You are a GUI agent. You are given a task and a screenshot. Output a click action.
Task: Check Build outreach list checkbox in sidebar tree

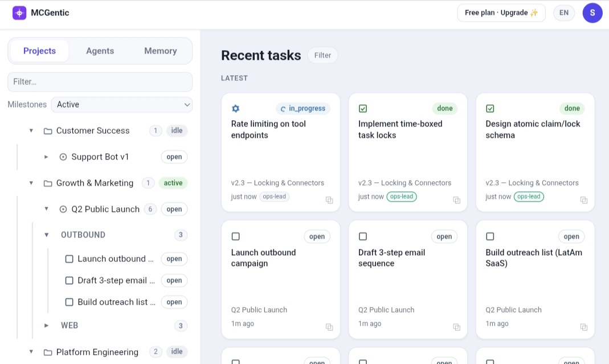pos(69,302)
